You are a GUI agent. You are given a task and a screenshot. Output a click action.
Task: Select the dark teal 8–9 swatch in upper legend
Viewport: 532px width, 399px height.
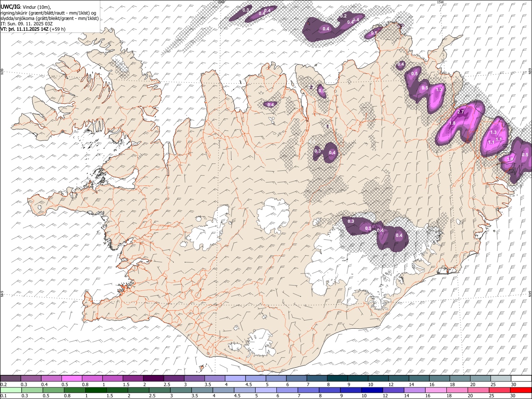click(x=337, y=379)
